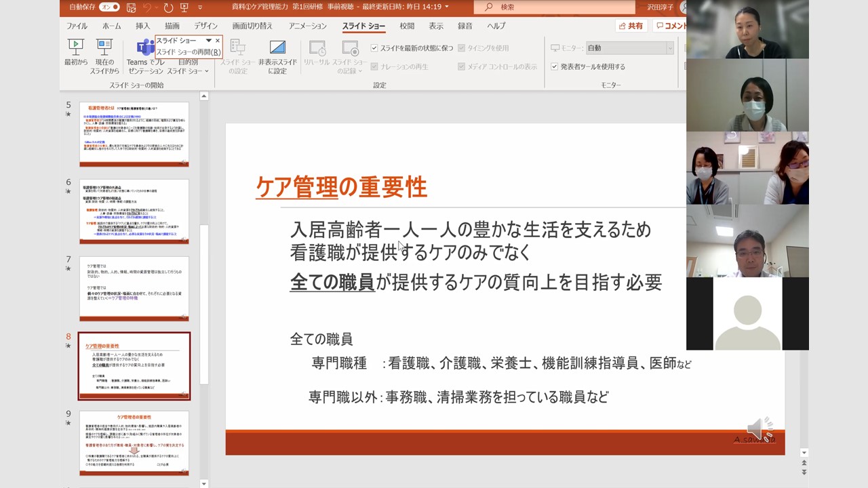
Task: Click the コメント button
Action: [670, 26]
